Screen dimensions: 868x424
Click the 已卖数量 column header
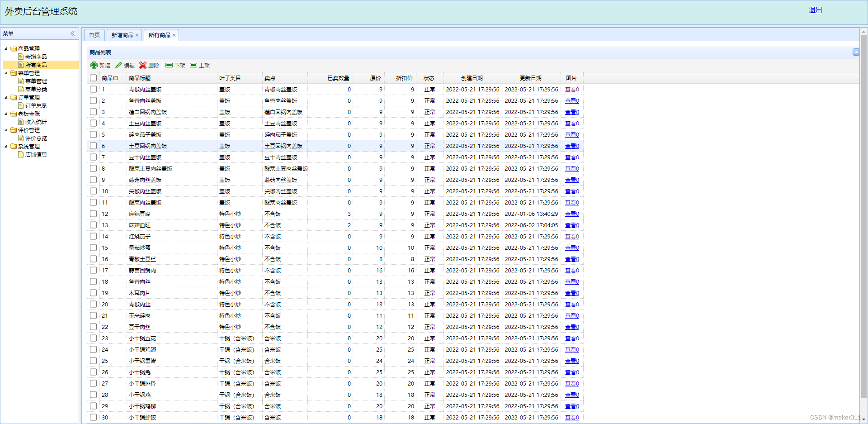pos(330,78)
